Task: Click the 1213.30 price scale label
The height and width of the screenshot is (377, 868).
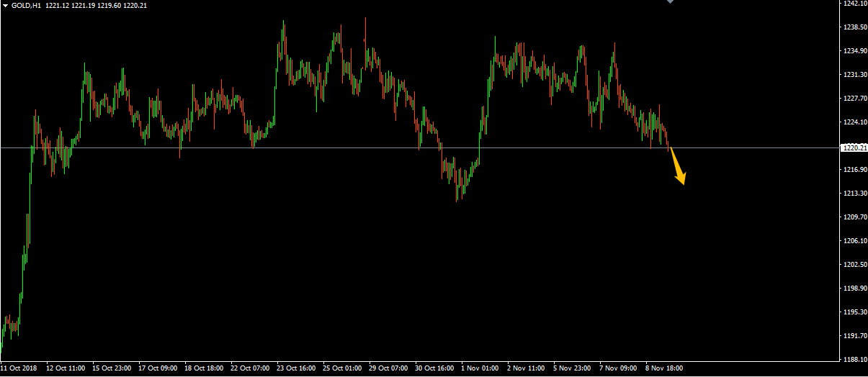Action: click(854, 194)
